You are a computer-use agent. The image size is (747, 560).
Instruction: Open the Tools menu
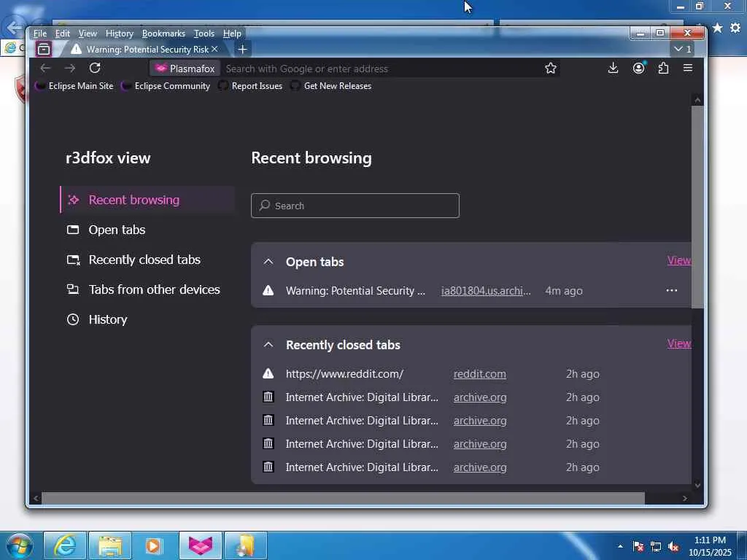[x=204, y=34]
